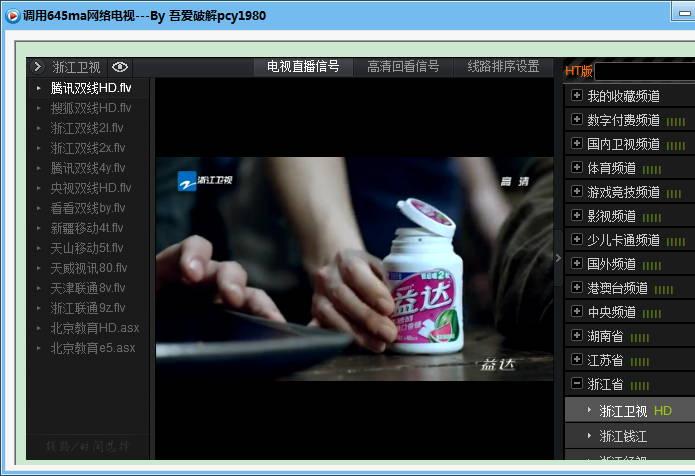
Task: Click the app icon in the title bar
Action: click(12, 15)
